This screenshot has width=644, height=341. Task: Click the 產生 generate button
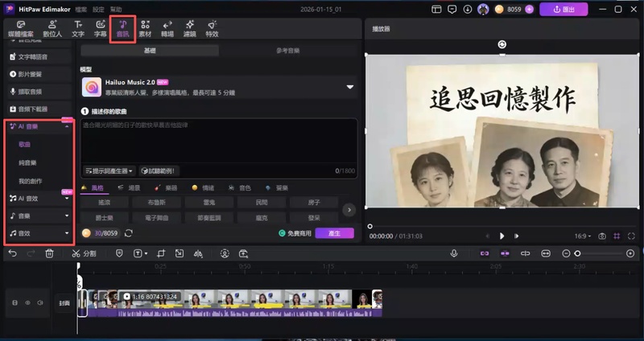pos(334,233)
